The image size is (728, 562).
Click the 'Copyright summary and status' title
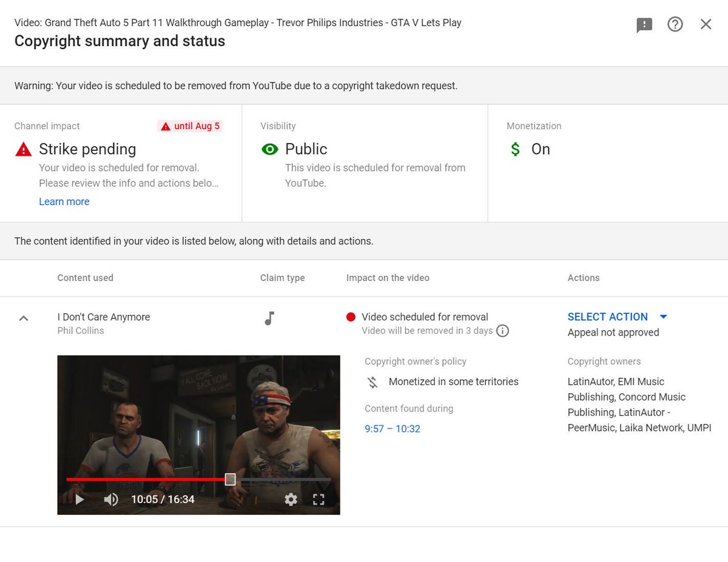120,41
